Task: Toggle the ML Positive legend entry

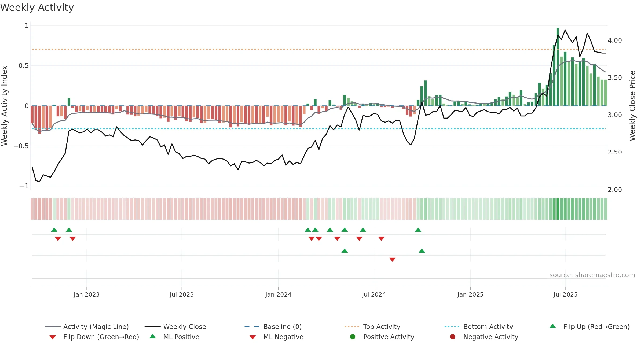Action: [x=174, y=337]
